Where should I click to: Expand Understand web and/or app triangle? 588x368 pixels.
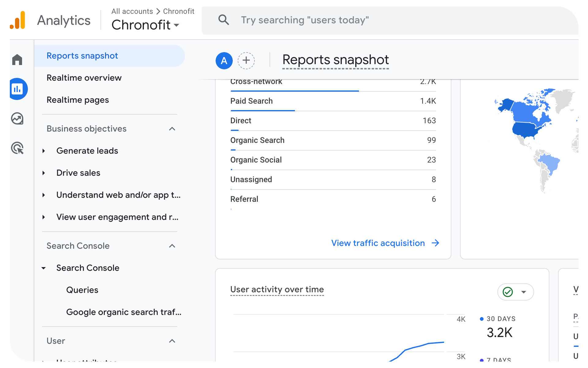point(44,195)
